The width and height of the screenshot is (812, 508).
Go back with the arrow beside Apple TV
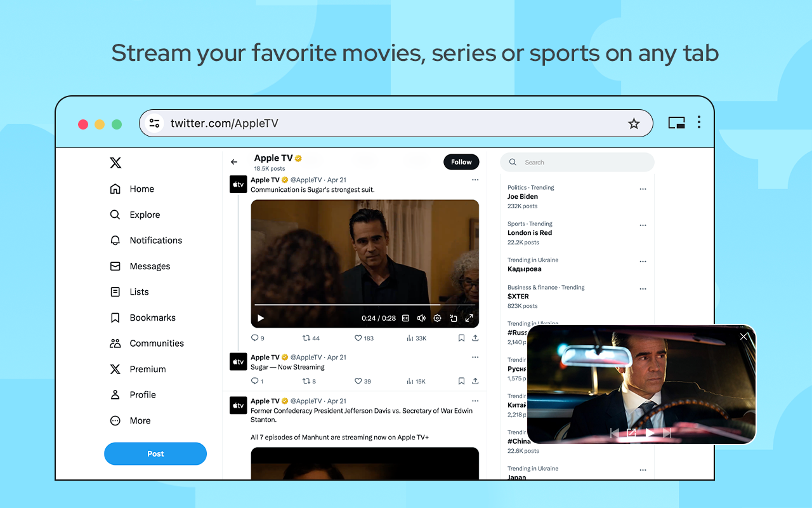(234, 162)
